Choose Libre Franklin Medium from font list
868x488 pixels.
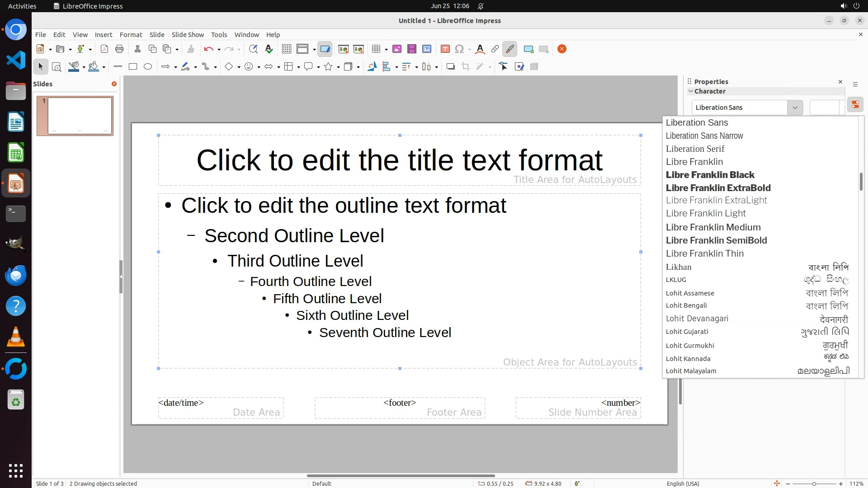(x=713, y=227)
